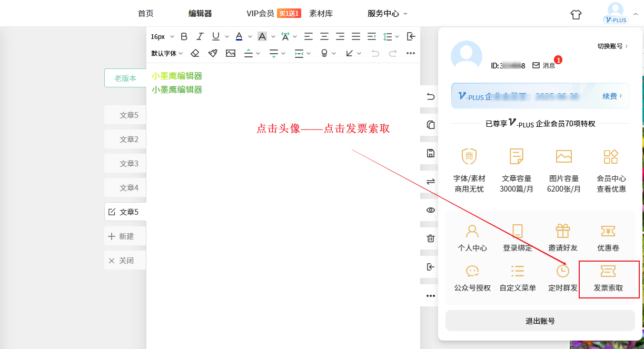Select the format painter brush
Viewport: 644px width, 349px height.
coord(213,53)
